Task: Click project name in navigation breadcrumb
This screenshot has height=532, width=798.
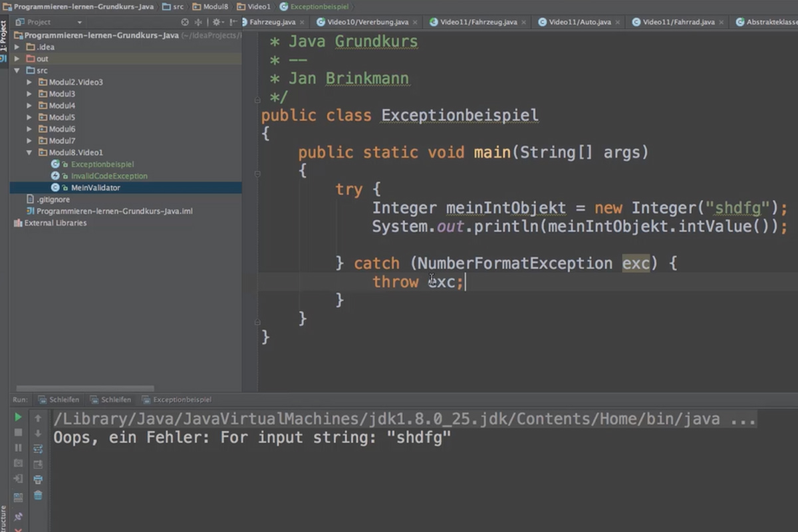Action: [x=78, y=7]
